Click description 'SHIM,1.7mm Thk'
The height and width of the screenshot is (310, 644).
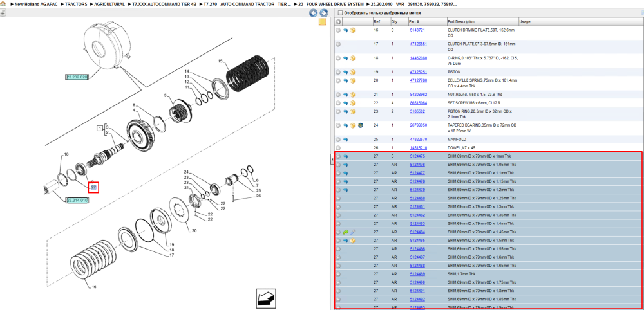(461, 275)
